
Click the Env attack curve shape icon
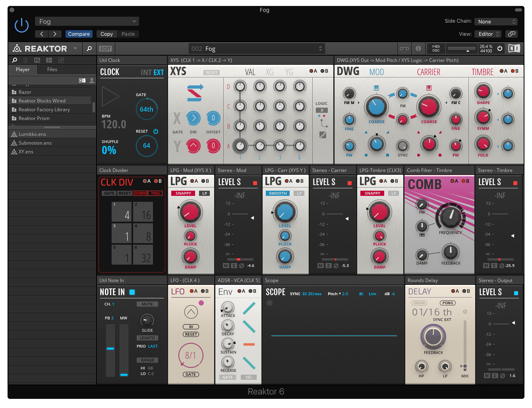click(249, 308)
